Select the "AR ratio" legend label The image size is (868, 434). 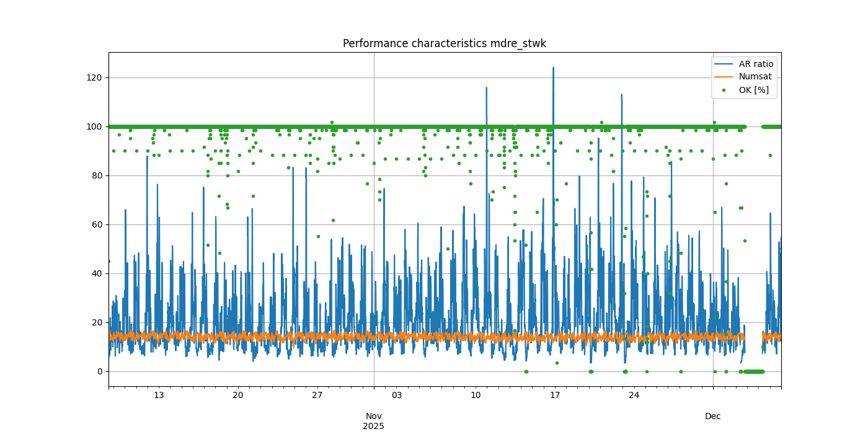pyautogui.click(x=756, y=64)
